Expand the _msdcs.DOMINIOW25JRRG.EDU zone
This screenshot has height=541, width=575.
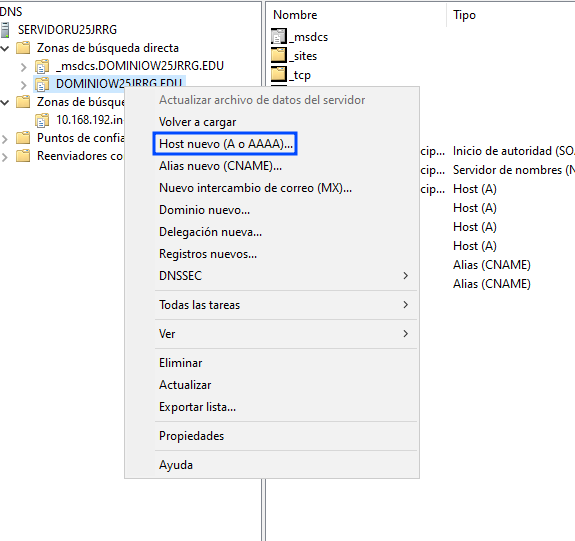24,67
